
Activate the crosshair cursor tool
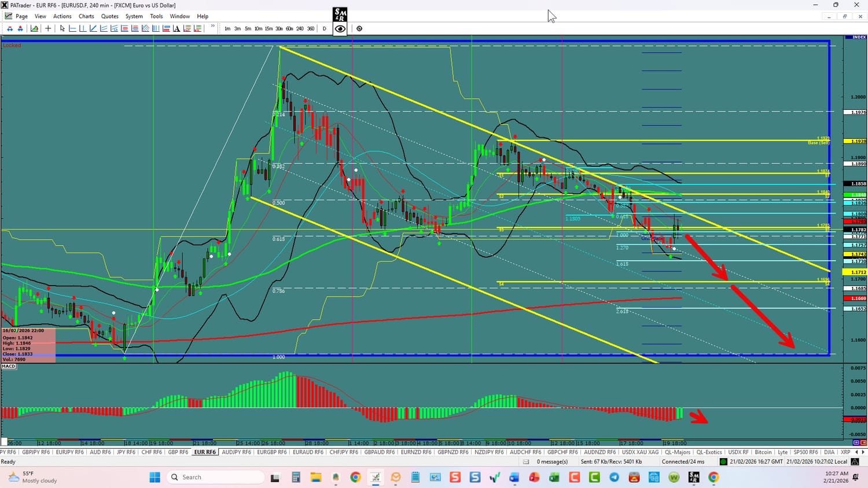pos(48,28)
